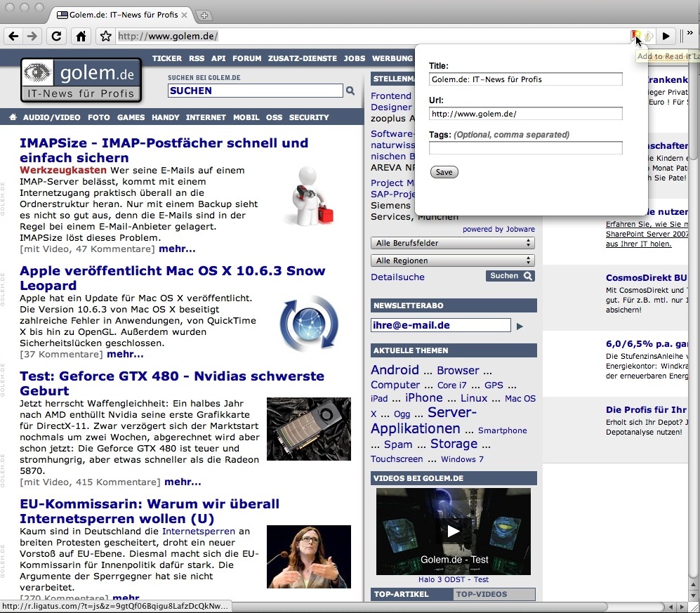700x613 pixels.
Task: Go to the browser home page icon
Action: coord(81,36)
